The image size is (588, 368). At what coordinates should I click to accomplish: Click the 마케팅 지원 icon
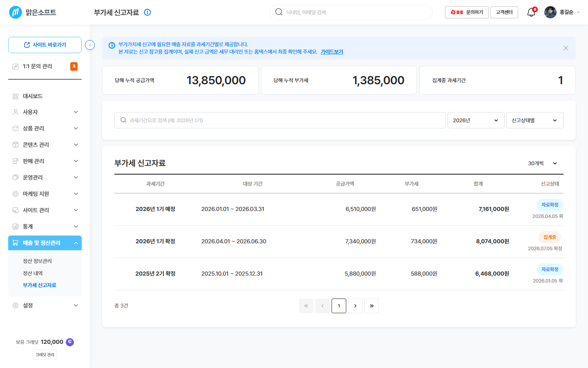16,194
